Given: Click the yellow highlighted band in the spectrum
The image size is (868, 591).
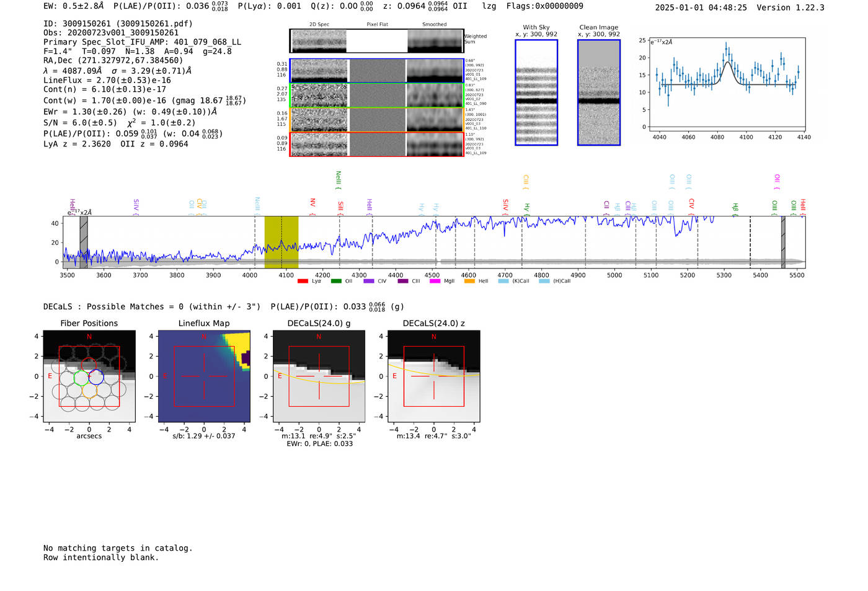Looking at the screenshot, I should [281, 242].
